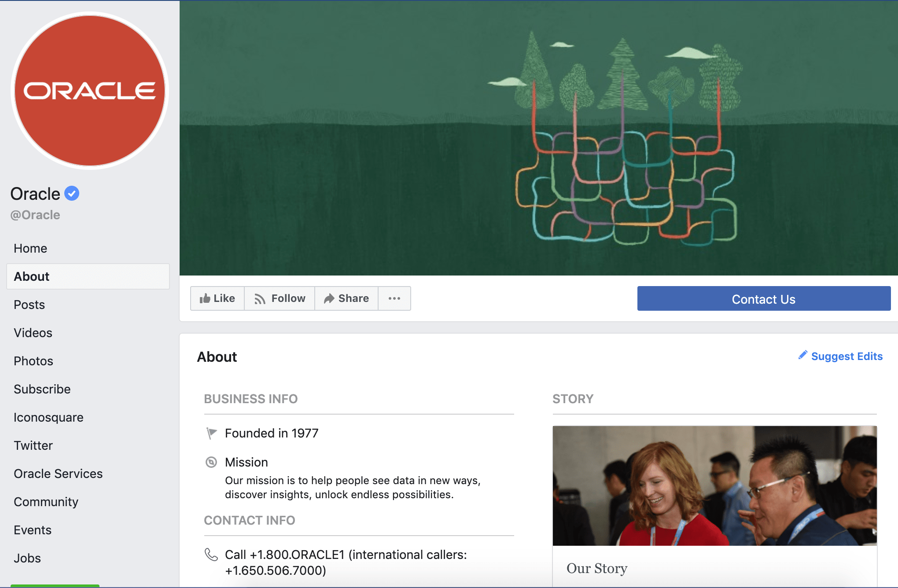
Task: Open the three-dots more options menu
Action: (394, 298)
